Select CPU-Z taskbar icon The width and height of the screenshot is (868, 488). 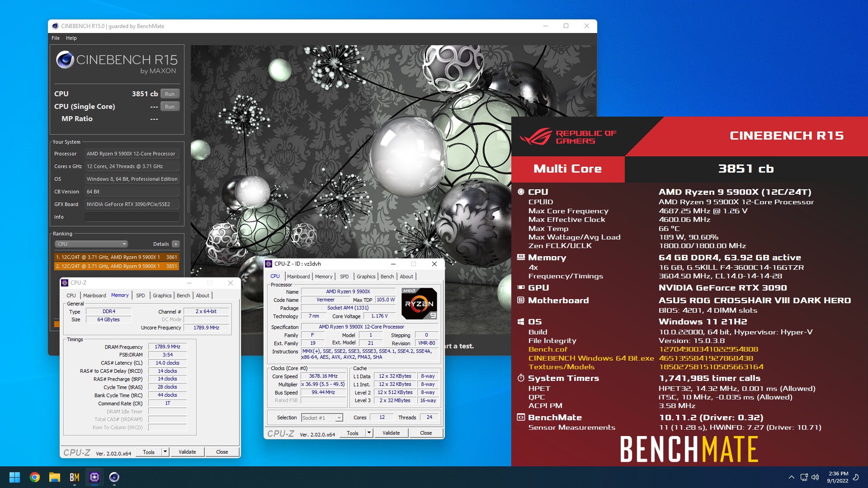pyautogui.click(x=94, y=477)
